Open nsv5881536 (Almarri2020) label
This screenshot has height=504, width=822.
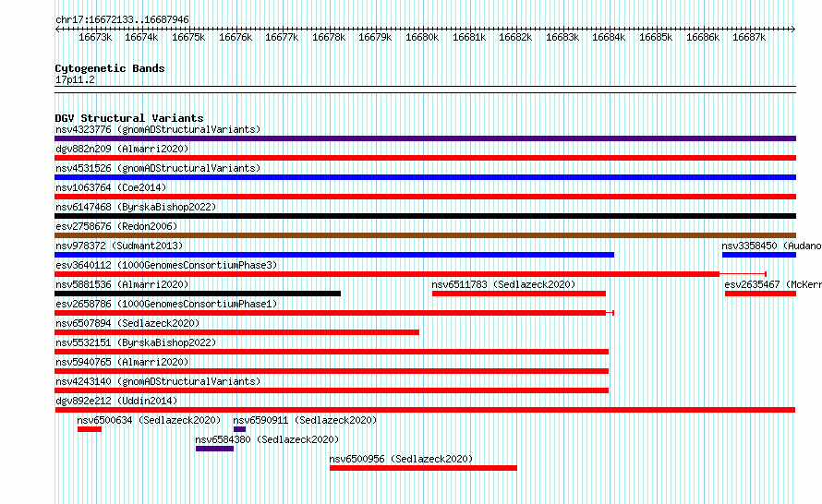coord(122,284)
